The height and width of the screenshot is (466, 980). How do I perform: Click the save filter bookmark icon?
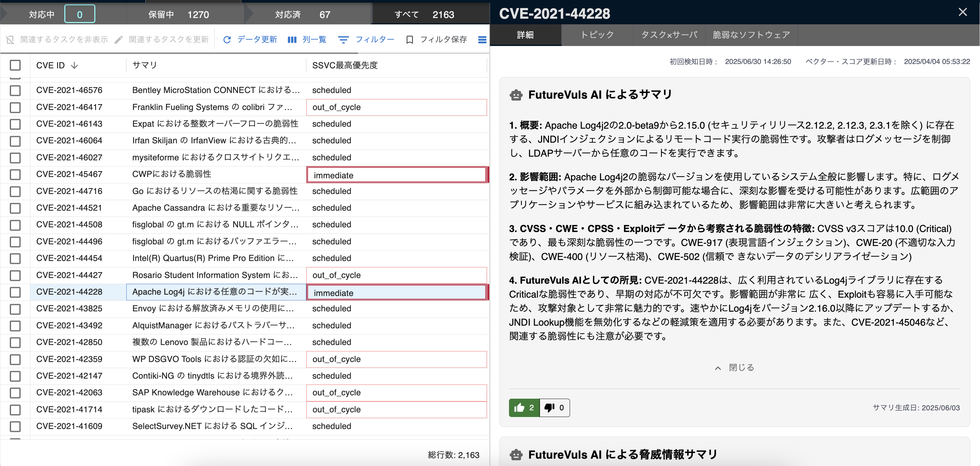pos(409,40)
